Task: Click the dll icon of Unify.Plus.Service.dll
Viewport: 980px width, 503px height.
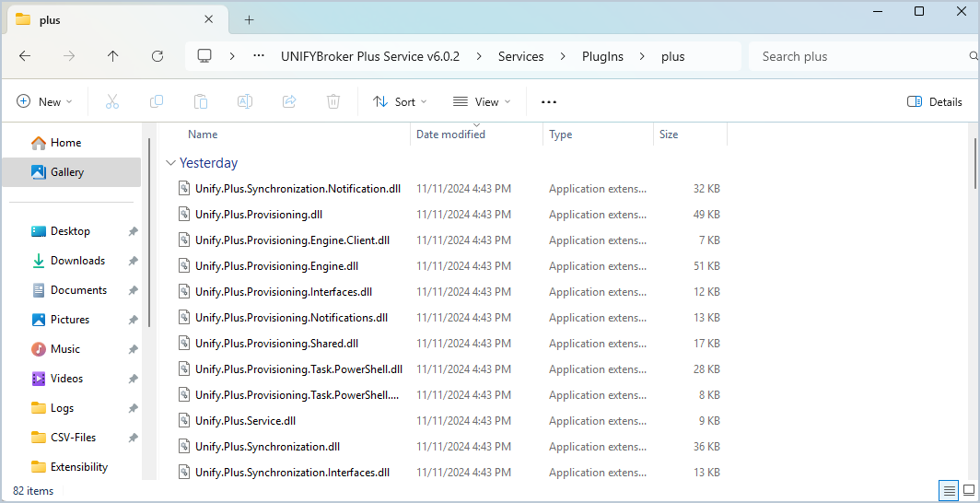Action: (184, 420)
